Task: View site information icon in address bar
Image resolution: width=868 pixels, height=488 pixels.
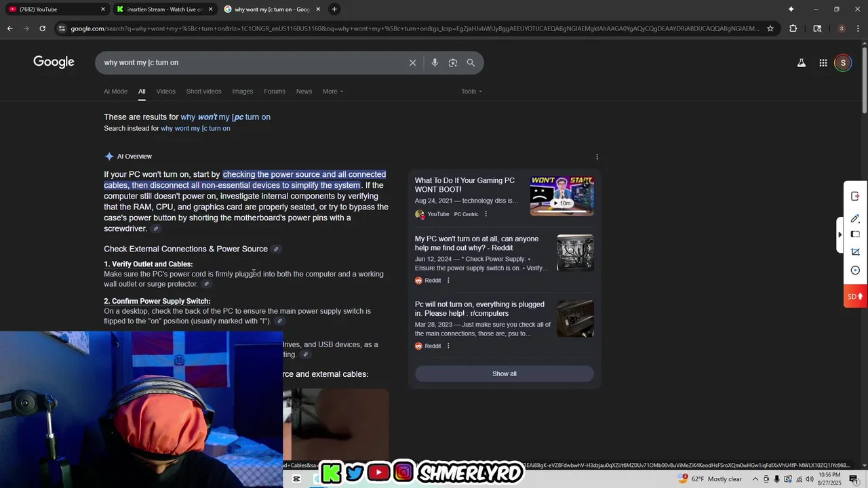Action: (62, 28)
